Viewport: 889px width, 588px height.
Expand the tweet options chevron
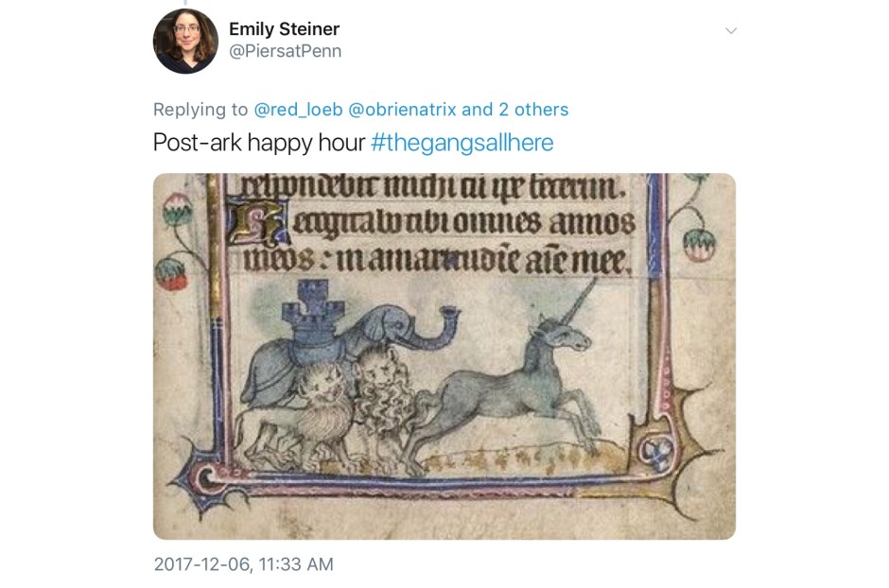(731, 30)
